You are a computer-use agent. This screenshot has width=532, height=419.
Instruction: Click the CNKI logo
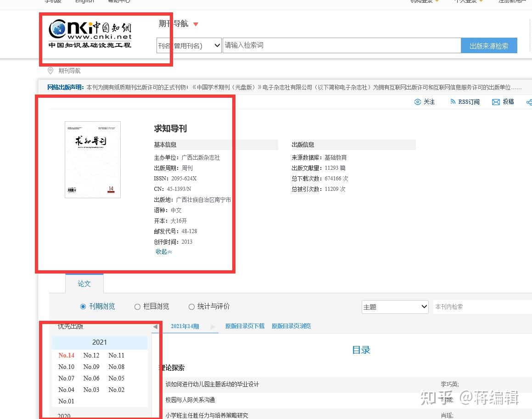coord(90,34)
